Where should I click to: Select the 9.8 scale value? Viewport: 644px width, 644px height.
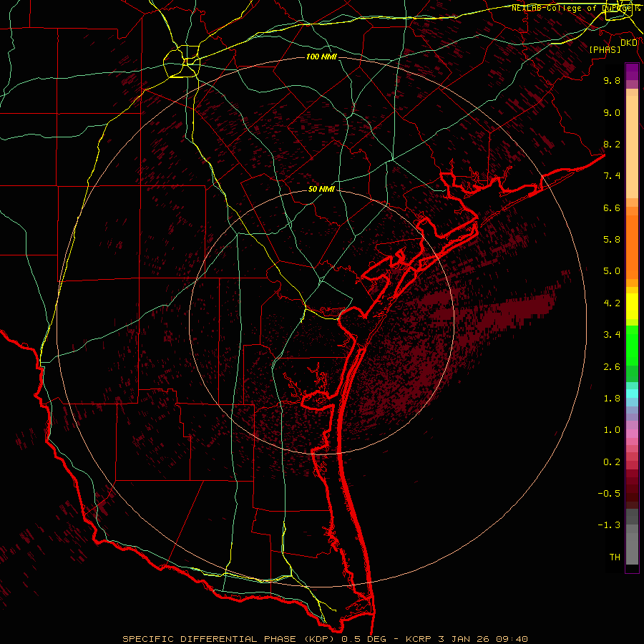(612, 80)
